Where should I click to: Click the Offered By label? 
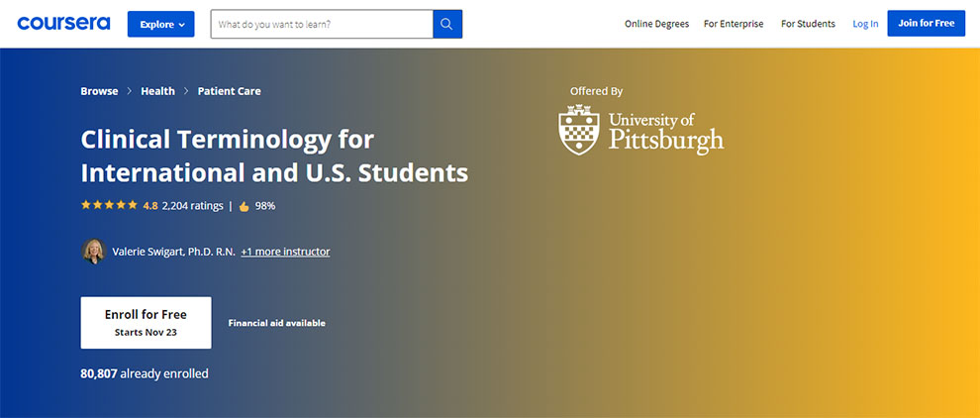pos(596,91)
